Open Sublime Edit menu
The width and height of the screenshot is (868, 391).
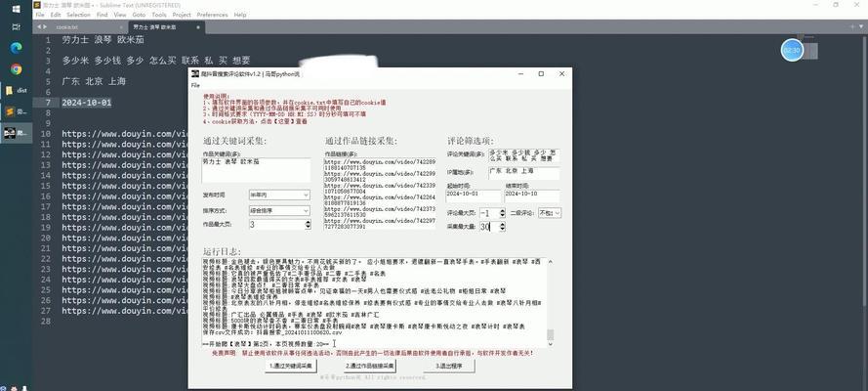click(x=56, y=15)
